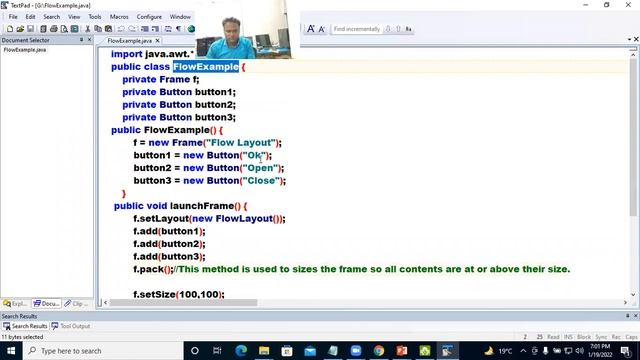The height and width of the screenshot is (360, 640).
Task: Click the Save toolbar icon
Action: (30, 29)
